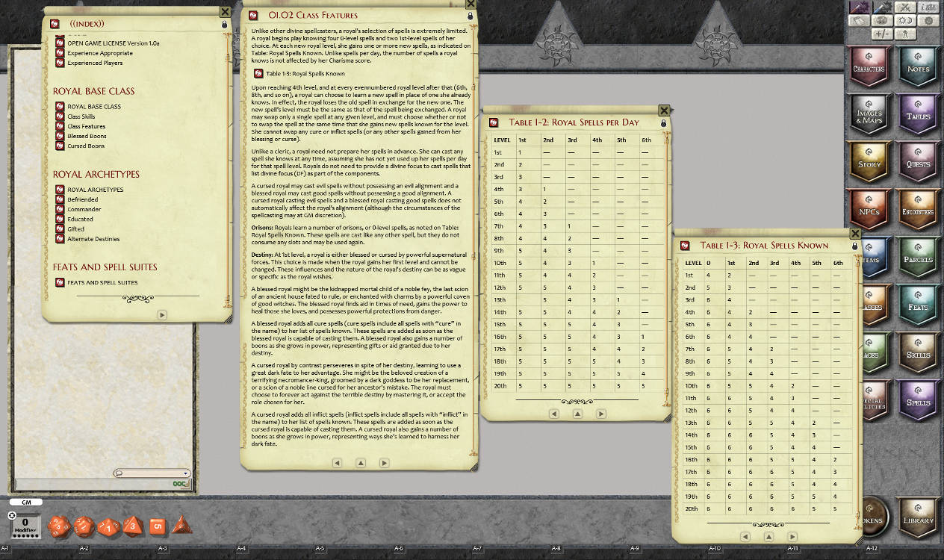Open the Encounters sidebar panel

(917, 209)
